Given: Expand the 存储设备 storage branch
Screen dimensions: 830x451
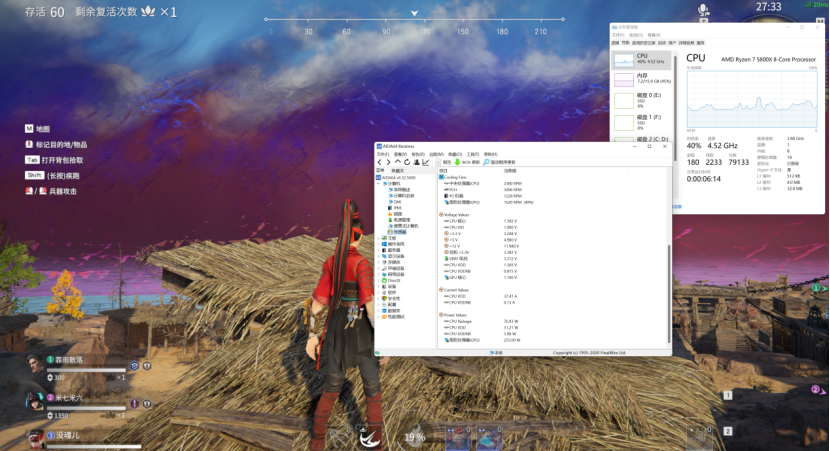Looking at the screenshot, I should point(378,268).
